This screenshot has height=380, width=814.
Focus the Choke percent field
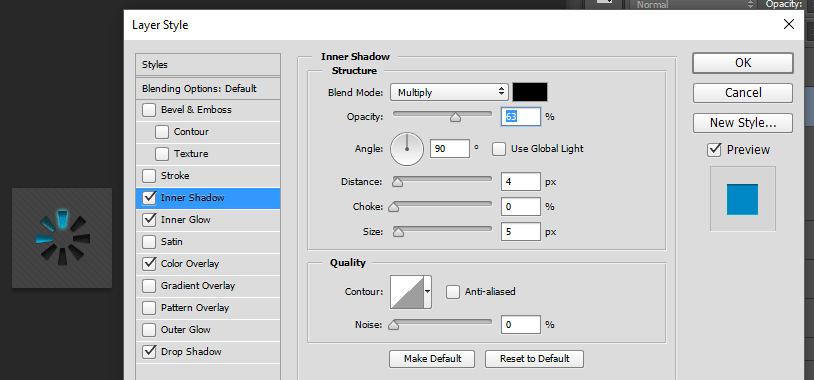[x=521, y=207]
